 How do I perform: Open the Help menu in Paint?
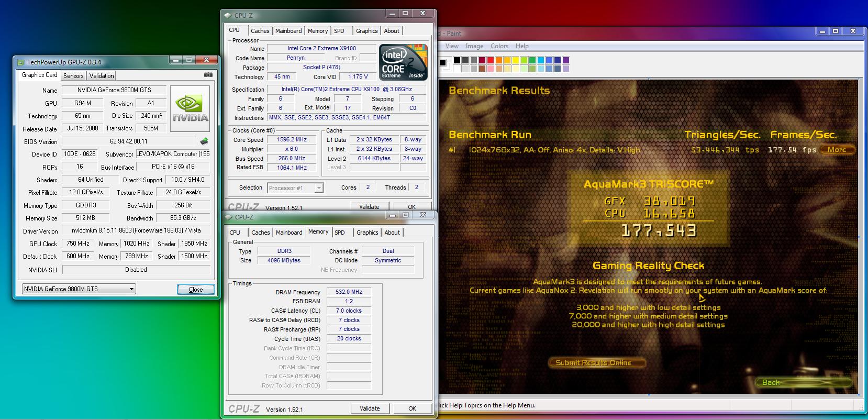point(522,46)
